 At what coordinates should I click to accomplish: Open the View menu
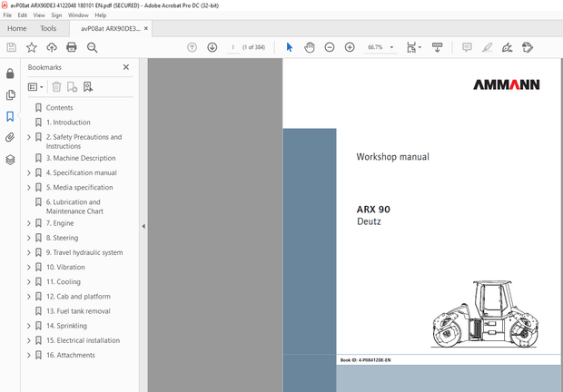pos(39,15)
